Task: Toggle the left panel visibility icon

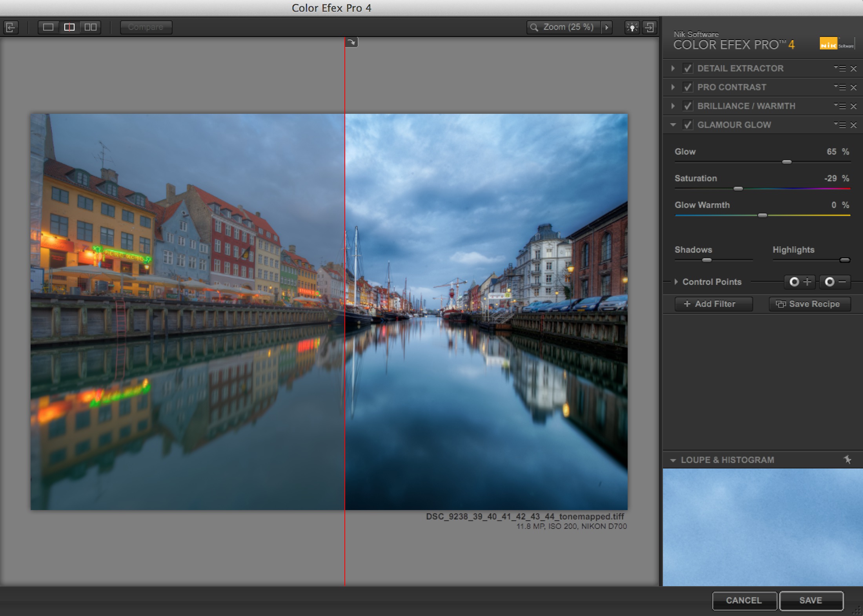Action: (x=11, y=27)
